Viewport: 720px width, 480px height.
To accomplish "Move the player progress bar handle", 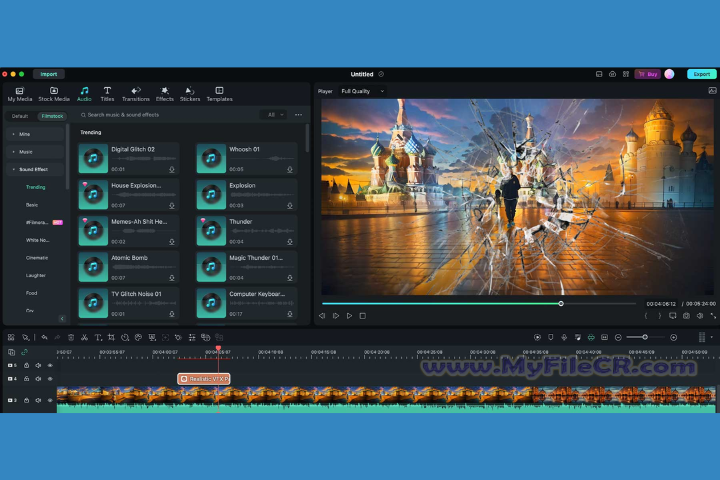I will pyautogui.click(x=561, y=304).
